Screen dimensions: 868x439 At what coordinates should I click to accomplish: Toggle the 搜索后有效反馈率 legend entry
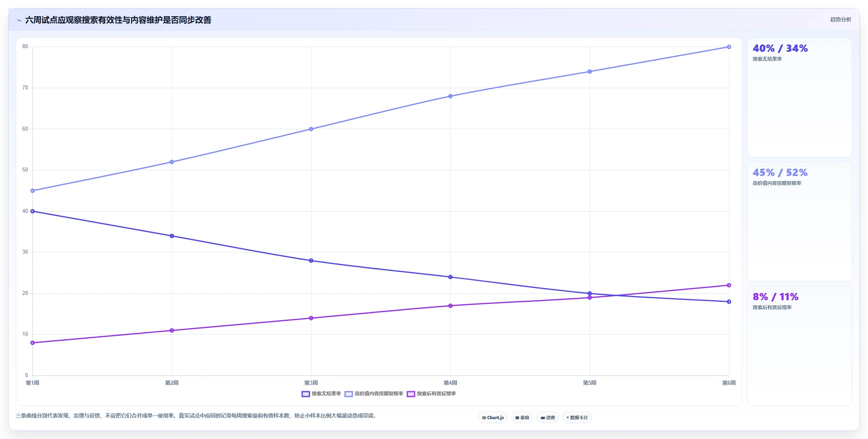point(432,394)
